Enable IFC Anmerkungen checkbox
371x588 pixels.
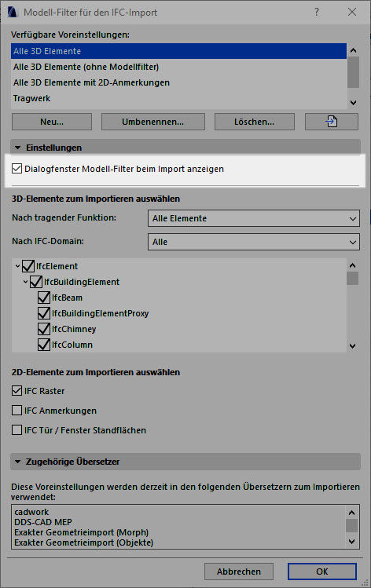pos(17,411)
